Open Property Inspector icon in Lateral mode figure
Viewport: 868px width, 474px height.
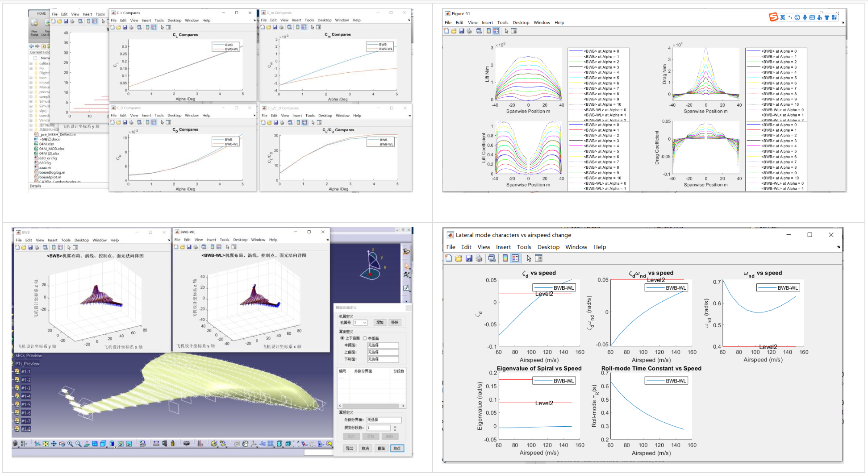click(x=539, y=258)
